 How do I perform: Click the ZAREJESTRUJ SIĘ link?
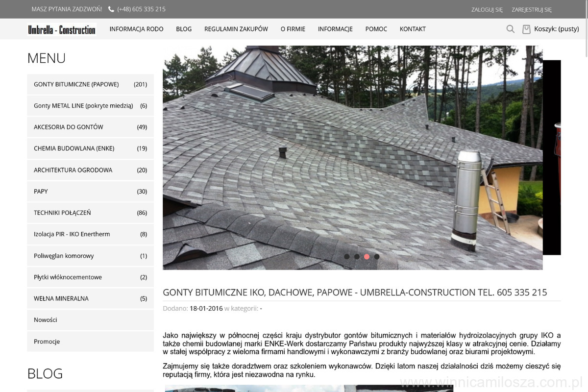[531, 9]
